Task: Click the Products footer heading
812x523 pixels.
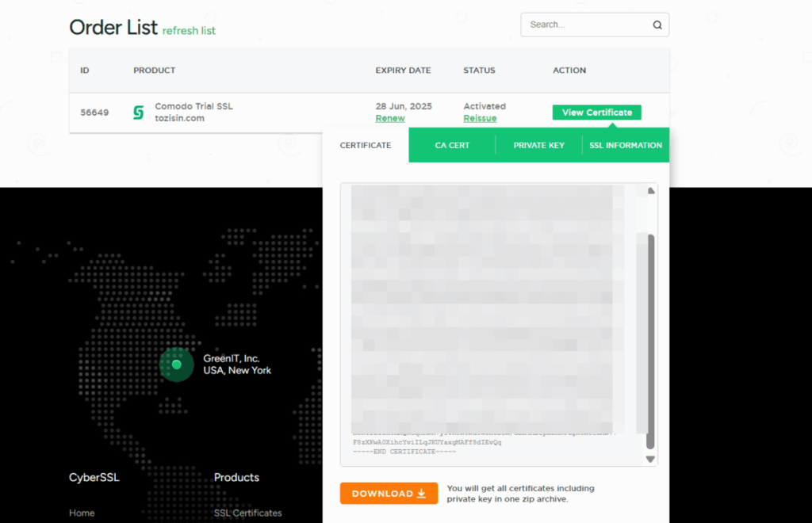Action: pos(236,478)
